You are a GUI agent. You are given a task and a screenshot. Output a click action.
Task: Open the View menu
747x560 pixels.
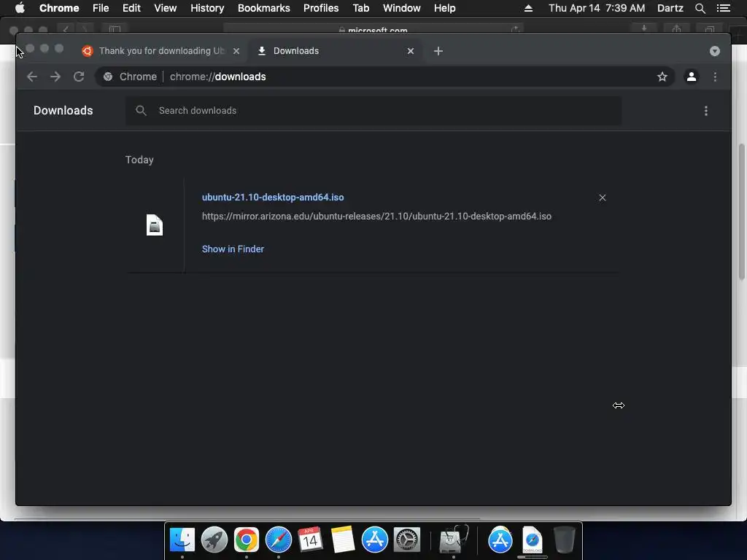click(x=166, y=8)
